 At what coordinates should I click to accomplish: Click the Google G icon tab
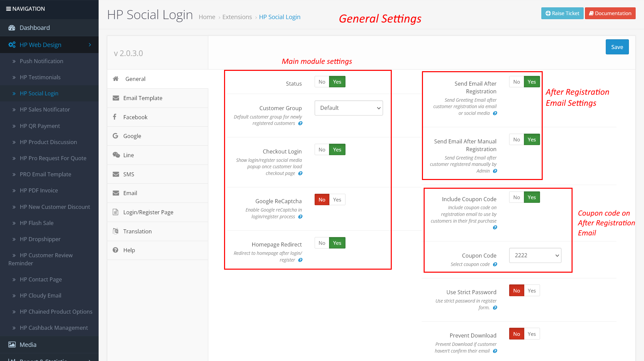[115, 136]
